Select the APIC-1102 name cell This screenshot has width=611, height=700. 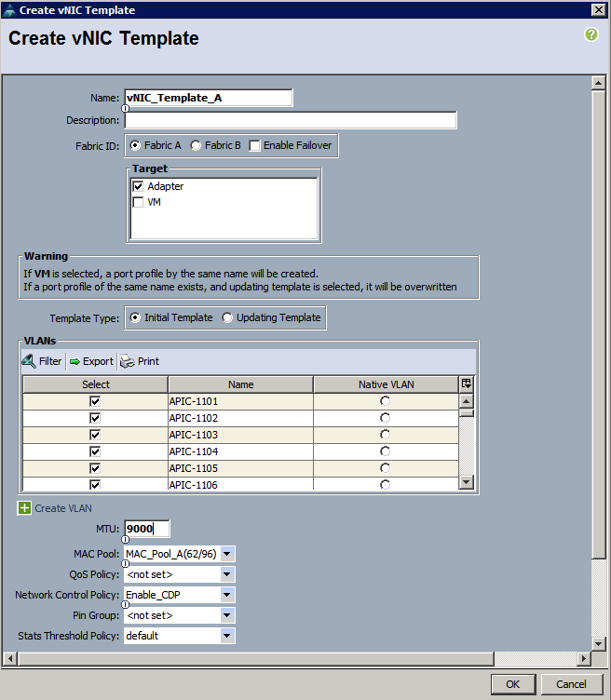tap(240, 418)
